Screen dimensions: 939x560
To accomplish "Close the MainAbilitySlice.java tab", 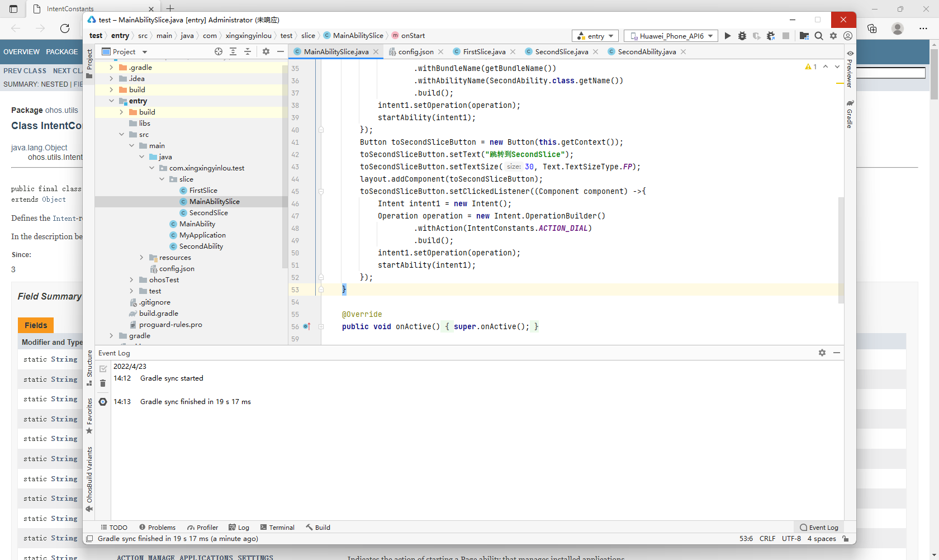I will point(376,51).
